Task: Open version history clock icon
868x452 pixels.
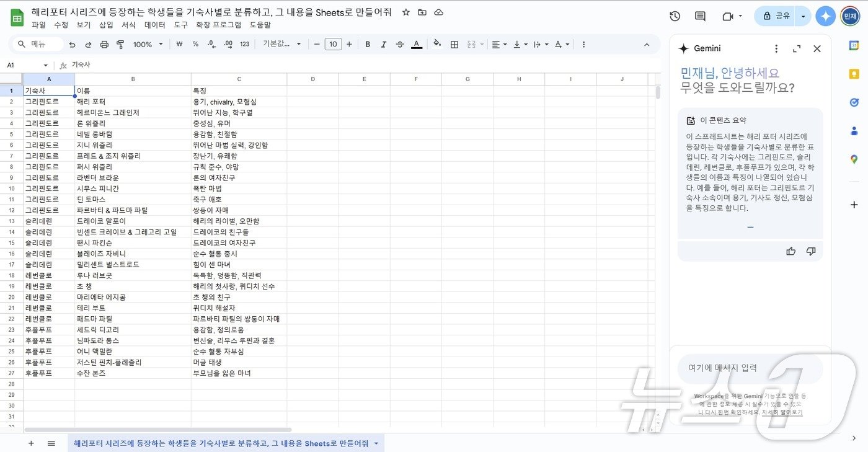Action: [675, 16]
